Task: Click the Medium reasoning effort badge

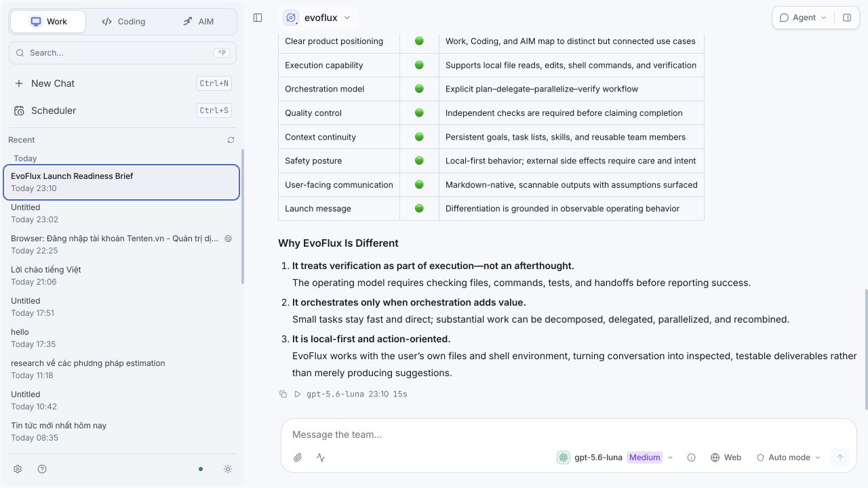Action: 644,457
